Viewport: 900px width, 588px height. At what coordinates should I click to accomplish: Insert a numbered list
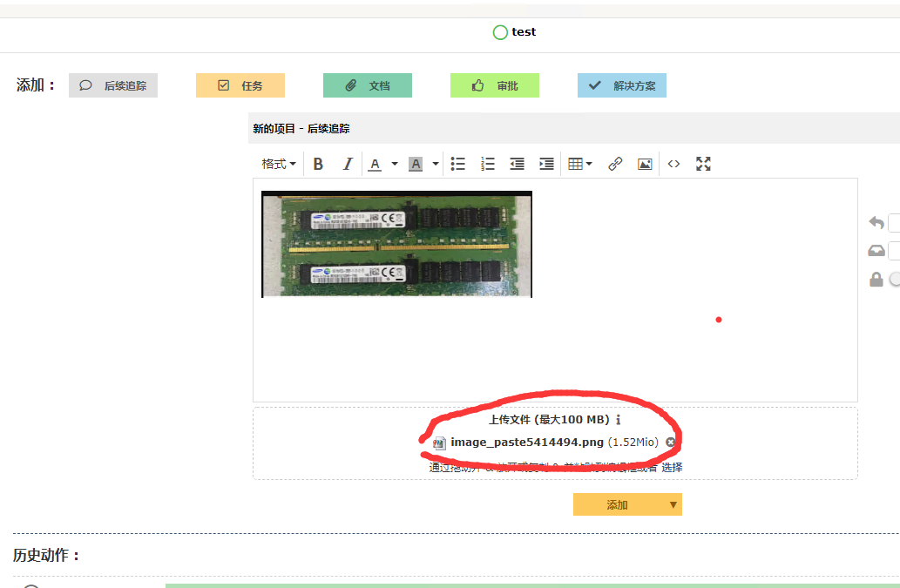[x=487, y=163]
